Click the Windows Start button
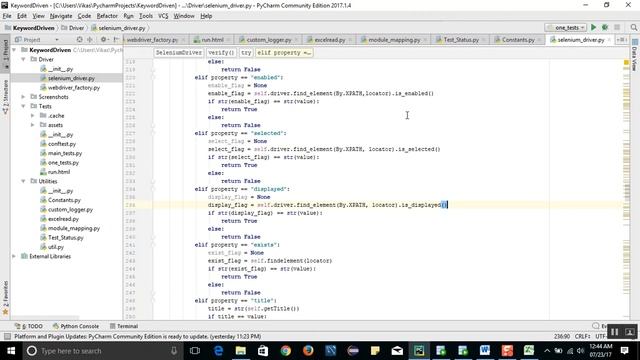 [x=11, y=351]
